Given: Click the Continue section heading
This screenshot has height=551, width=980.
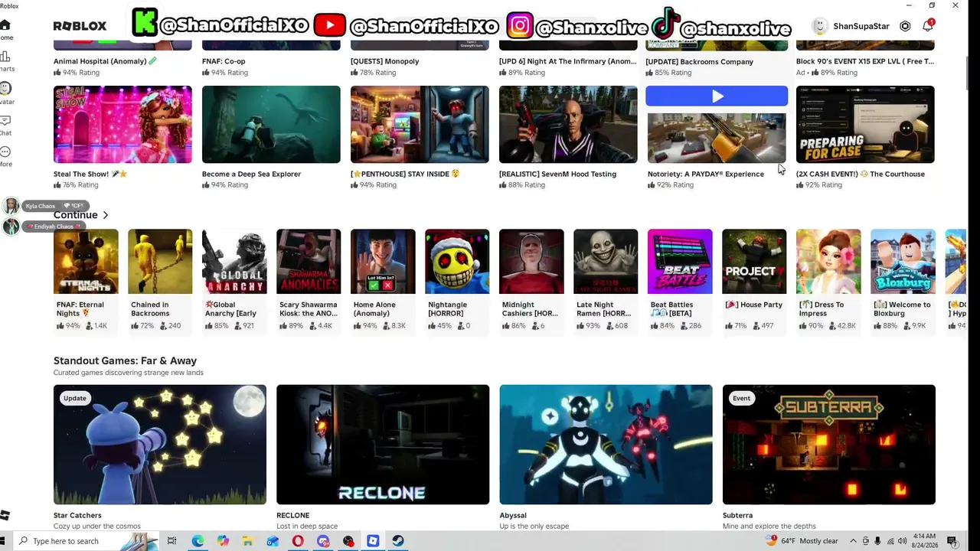Looking at the screenshot, I should (76, 215).
